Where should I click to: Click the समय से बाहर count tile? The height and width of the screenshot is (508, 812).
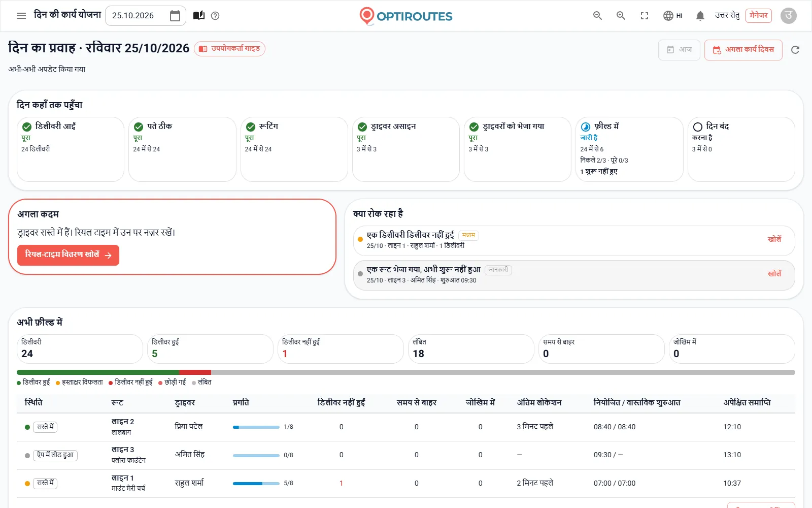601,349
